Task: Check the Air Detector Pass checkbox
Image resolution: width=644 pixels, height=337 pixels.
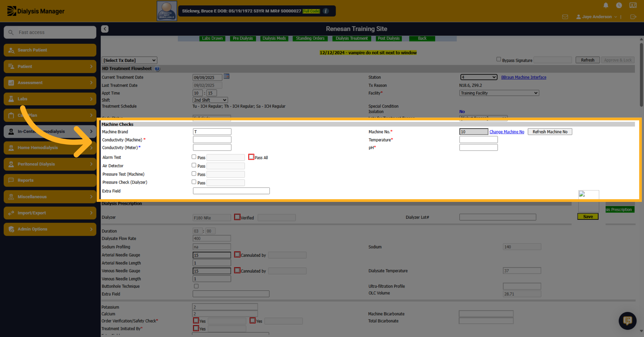Action: click(194, 165)
